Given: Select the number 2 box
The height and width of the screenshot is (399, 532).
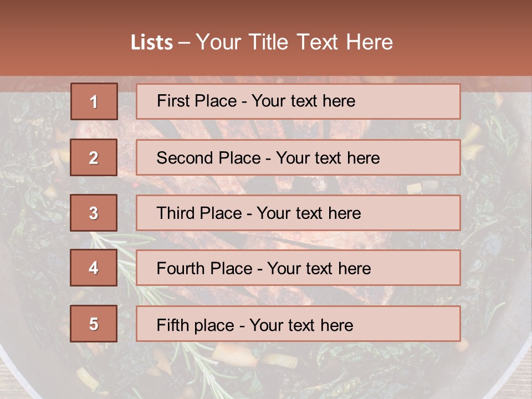Looking at the screenshot, I should click(94, 157).
